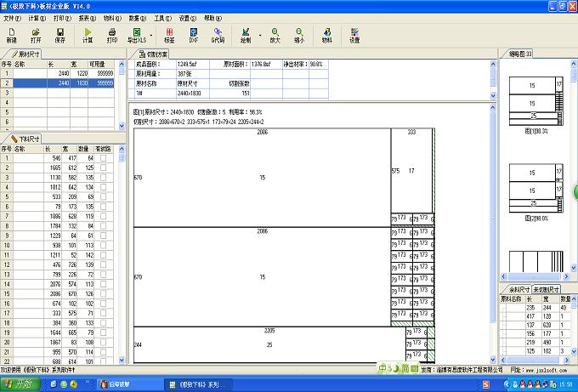
Task: Switch to 切割方案 tab
Action: tap(153, 54)
